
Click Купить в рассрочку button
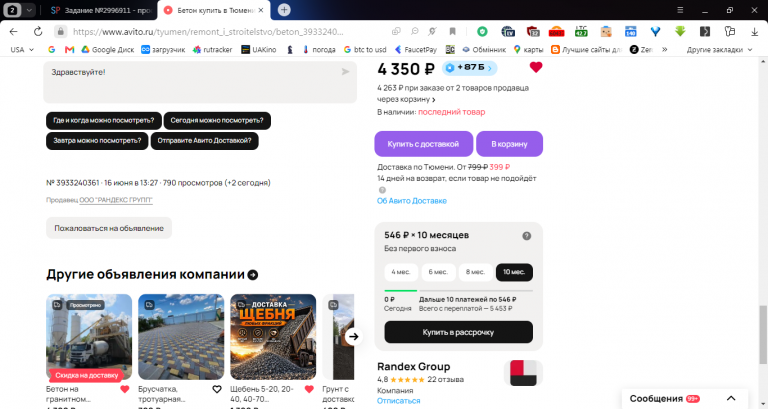click(458, 332)
